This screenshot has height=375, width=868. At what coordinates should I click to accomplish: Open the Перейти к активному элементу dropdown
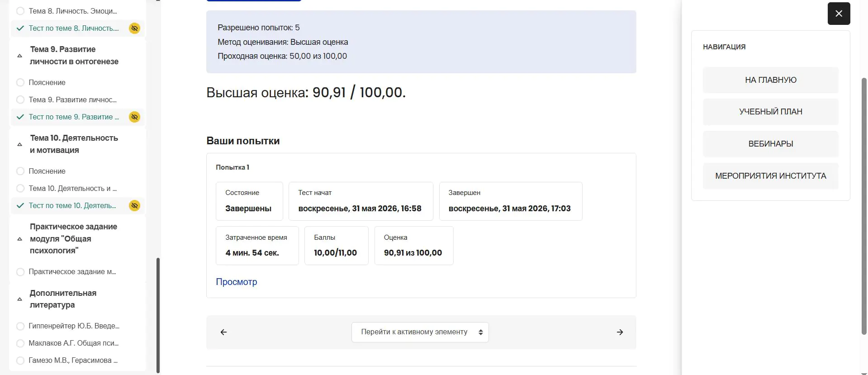tap(420, 332)
